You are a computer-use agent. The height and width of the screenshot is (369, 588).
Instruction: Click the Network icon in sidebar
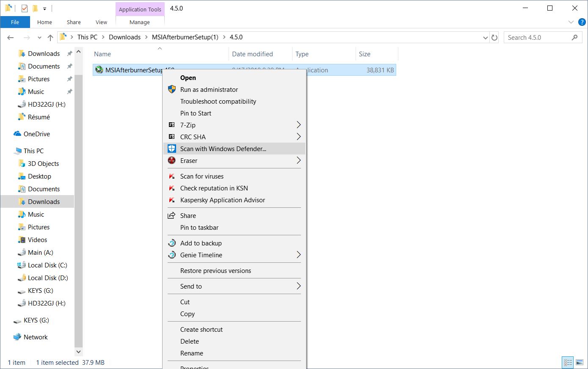(17, 337)
